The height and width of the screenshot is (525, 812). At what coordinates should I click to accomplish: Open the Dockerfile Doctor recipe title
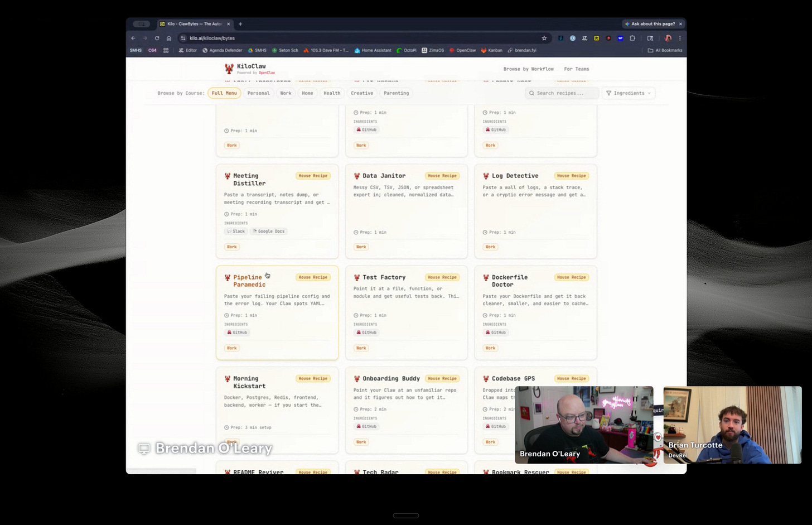pyautogui.click(x=509, y=281)
